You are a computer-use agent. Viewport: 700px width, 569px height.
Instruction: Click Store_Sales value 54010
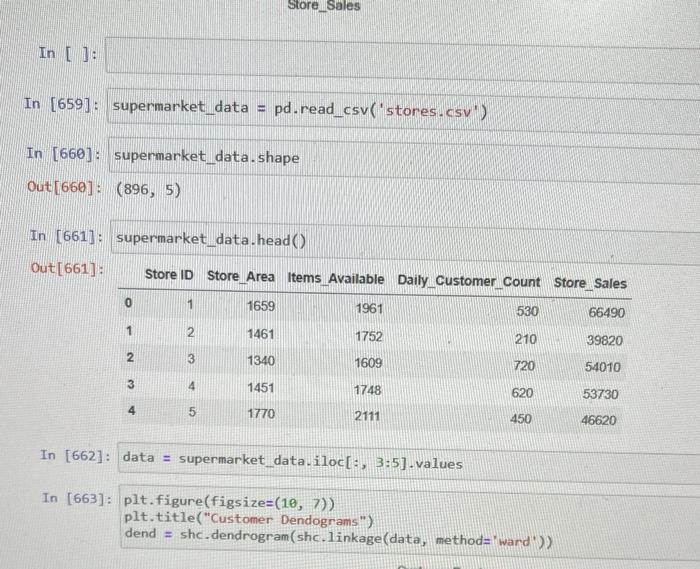[603, 367]
